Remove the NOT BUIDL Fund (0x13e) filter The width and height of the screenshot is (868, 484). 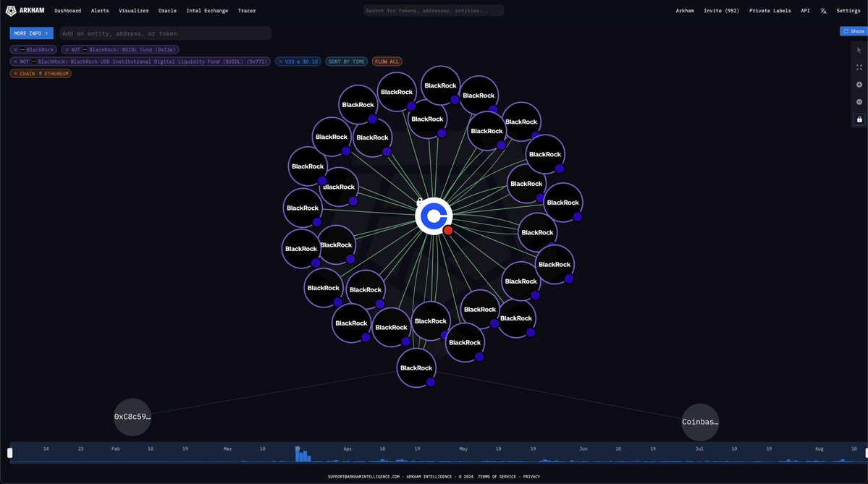click(x=67, y=50)
